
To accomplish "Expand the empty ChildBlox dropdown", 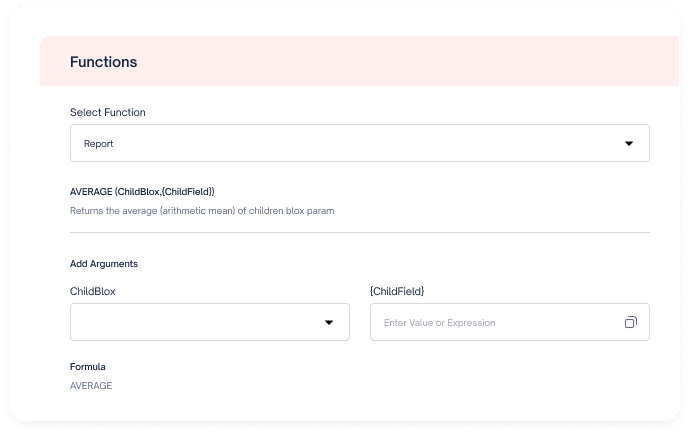I will coord(209,322).
